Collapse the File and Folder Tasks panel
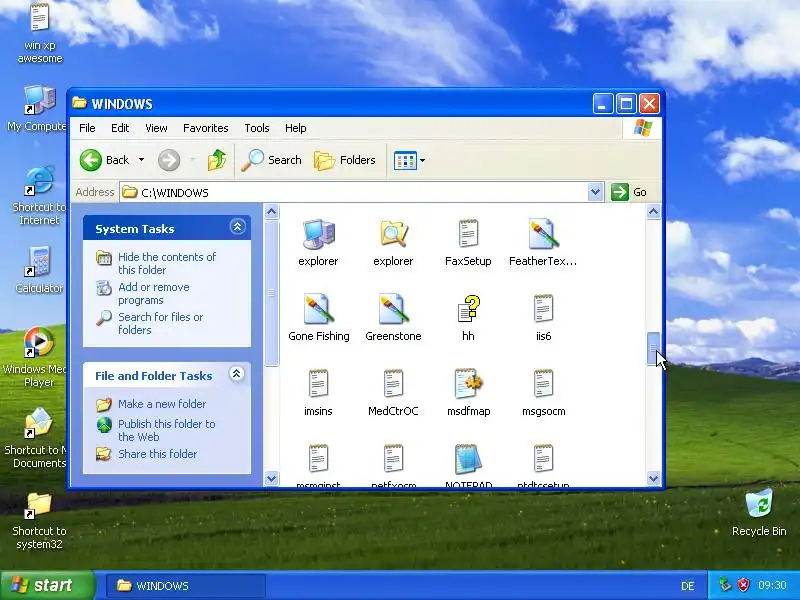The image size is (800, 600). coord(236,374)
